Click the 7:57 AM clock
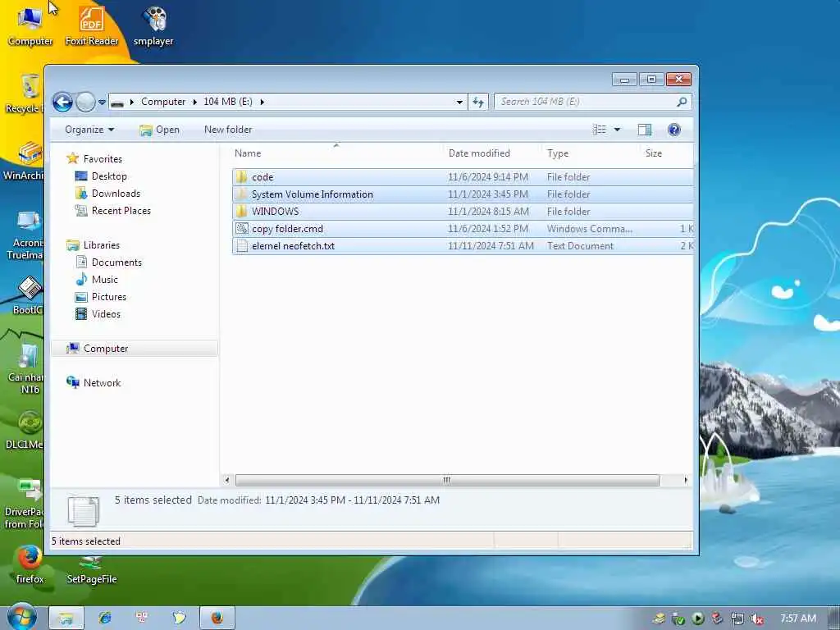Screen dimensions: 840x630 tap(797, 619)
